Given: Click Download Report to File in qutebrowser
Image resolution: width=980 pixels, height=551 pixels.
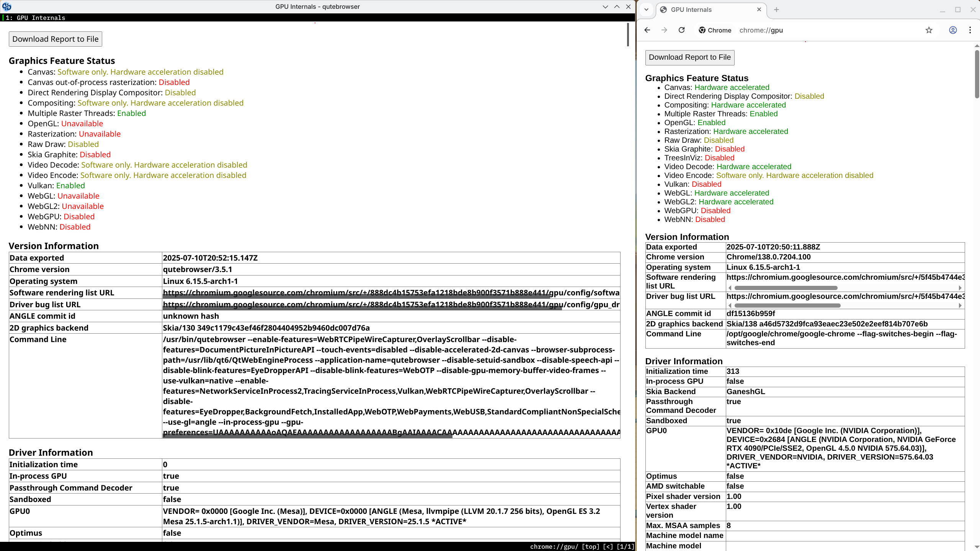Looking at the screenshot, I should coord(56,39).
